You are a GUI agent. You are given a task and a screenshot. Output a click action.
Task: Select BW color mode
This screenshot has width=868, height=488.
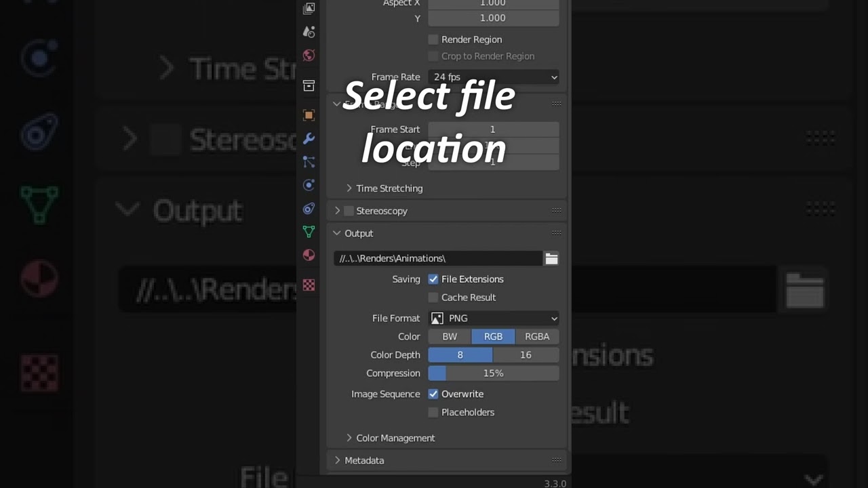pyautogui.click(x=450, y=336)
